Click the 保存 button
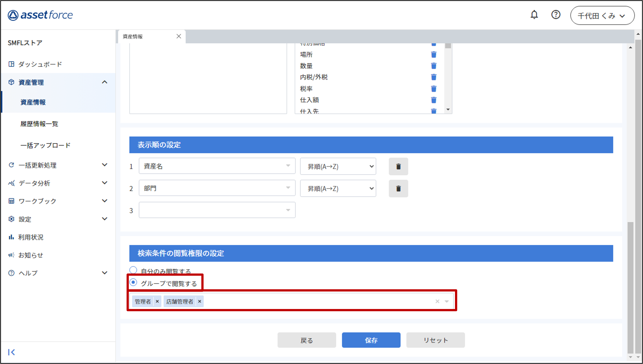 click(371, 340)
